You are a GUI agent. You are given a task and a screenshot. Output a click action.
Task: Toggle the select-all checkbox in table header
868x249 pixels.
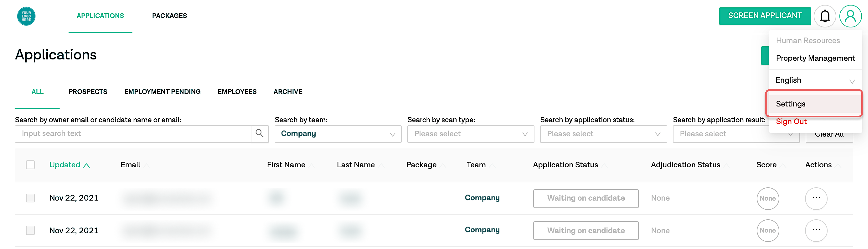coord(30,165)
